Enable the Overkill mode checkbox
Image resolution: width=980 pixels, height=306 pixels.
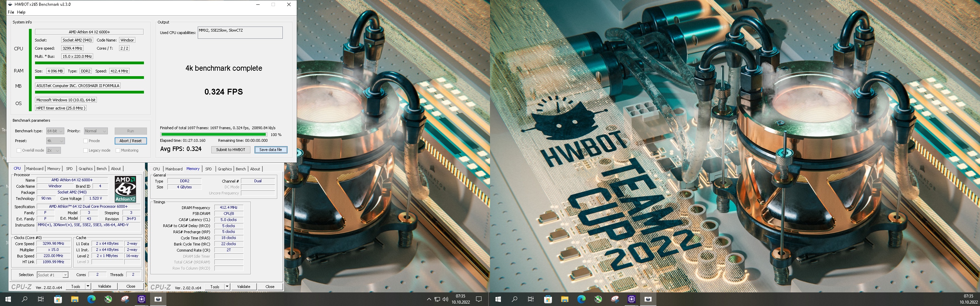(x=19, y=150)
